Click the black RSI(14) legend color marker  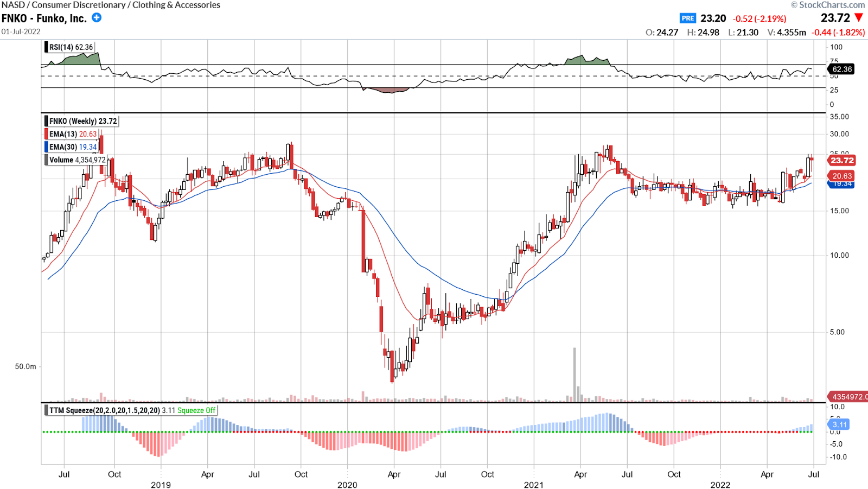pyautogui.click(x=46, y=47)
